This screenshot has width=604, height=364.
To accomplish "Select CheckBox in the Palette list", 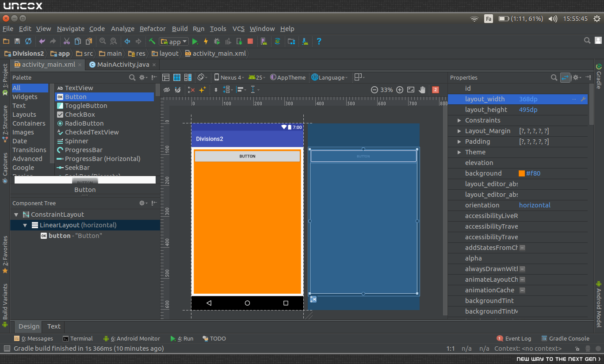I will pyautogui.click(x=80, y=115).
